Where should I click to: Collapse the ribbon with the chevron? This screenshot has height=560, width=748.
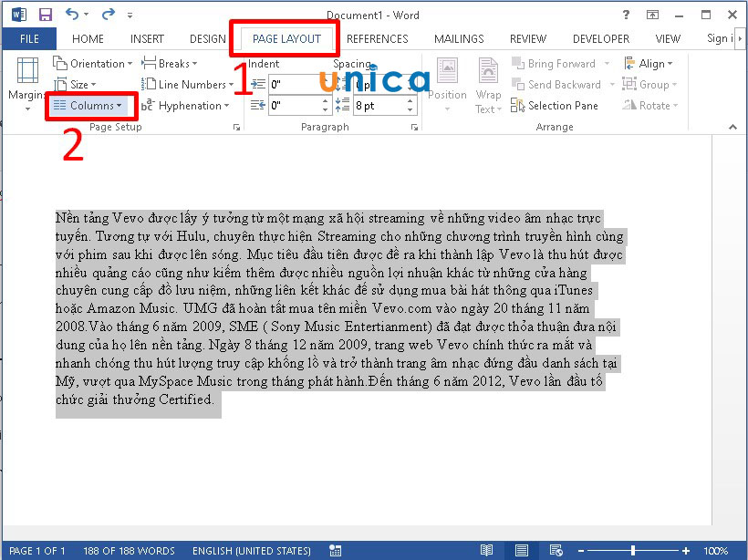(x=732, y=127)
